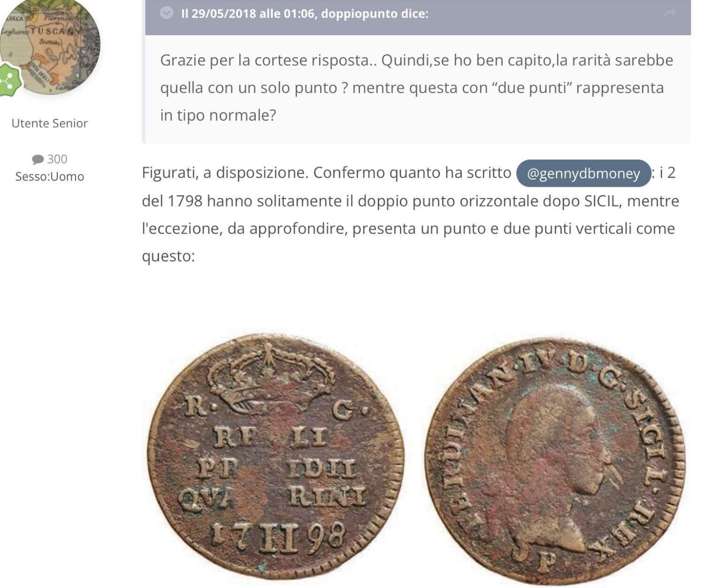This screenshot has height=588, width=704.
Task: Click the Utente Senior rank label
Action: 50,123
